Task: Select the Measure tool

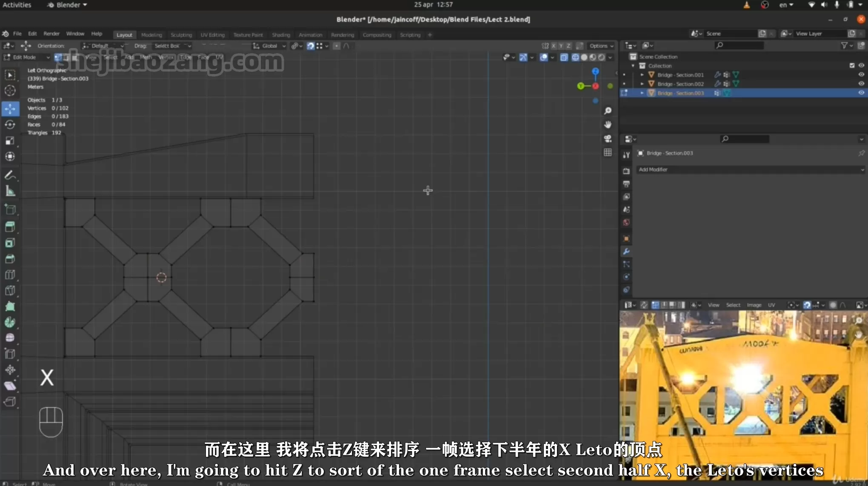Action: (10, 191)
